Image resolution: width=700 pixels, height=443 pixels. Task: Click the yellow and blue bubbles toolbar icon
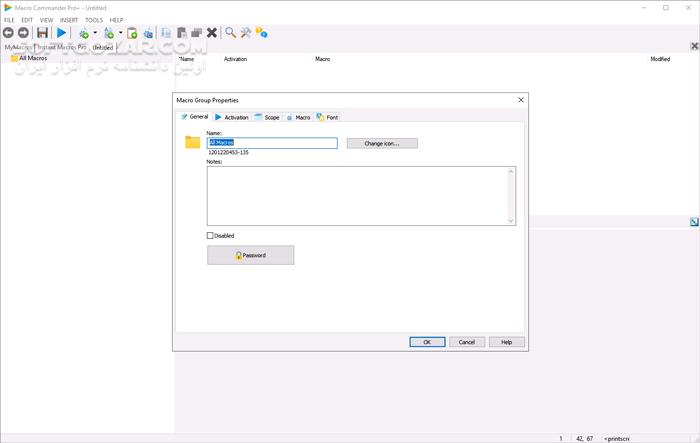[x=262, y=33]
